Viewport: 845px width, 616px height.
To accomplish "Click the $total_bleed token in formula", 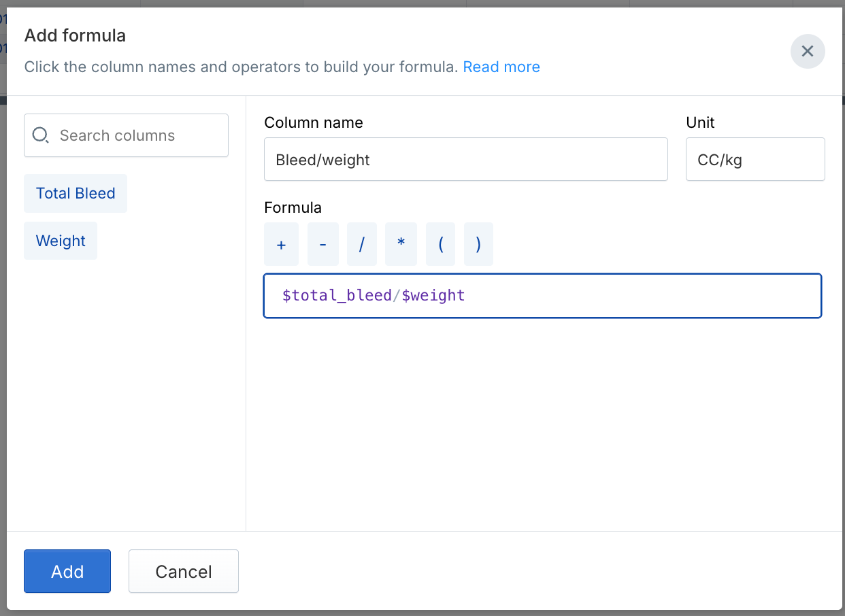I will (337, 296).
